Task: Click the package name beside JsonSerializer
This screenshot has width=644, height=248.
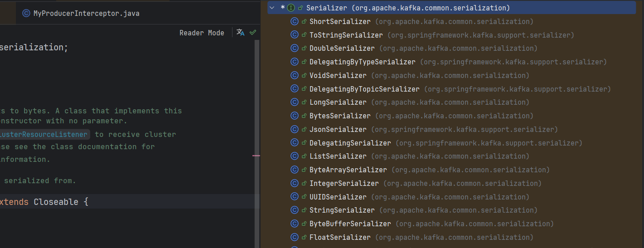Action: (465, 129)
